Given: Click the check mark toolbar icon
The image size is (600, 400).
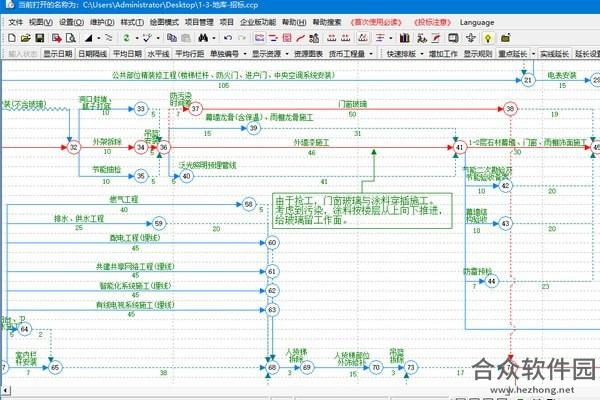Looking at the screenshot, I should (147, 38).
